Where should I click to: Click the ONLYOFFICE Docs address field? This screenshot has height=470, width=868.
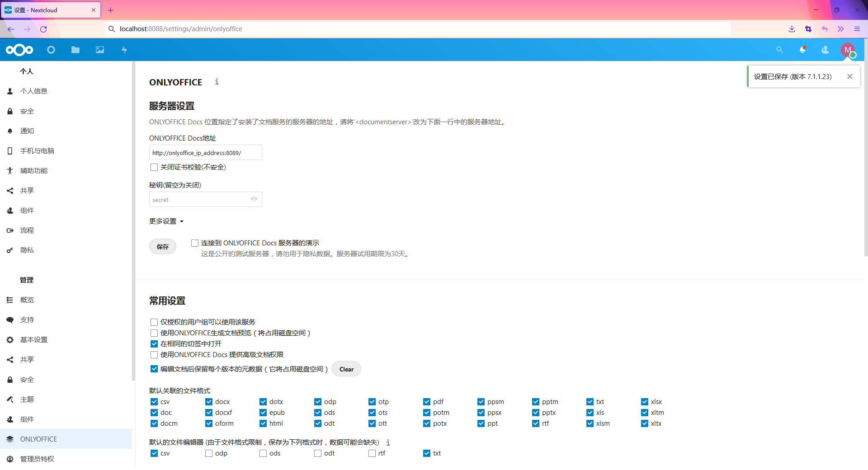point(205,152)
